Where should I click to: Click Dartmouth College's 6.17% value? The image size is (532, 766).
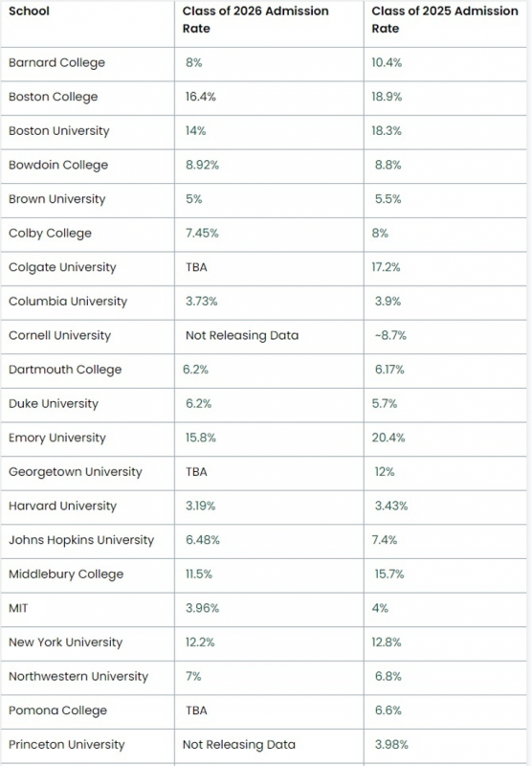[x=389, y=370]
